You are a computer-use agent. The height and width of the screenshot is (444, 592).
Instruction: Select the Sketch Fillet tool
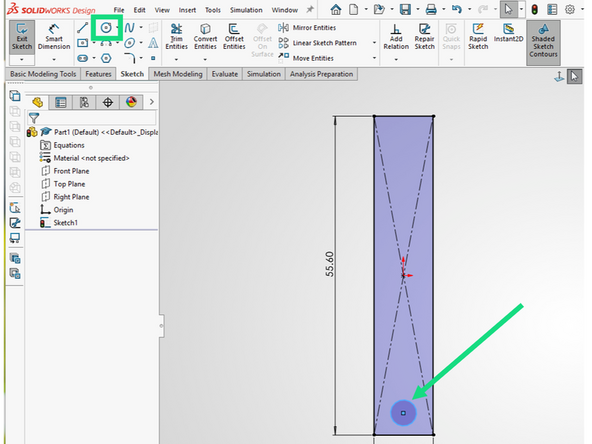pyautogui.click(x=130, y=58)
